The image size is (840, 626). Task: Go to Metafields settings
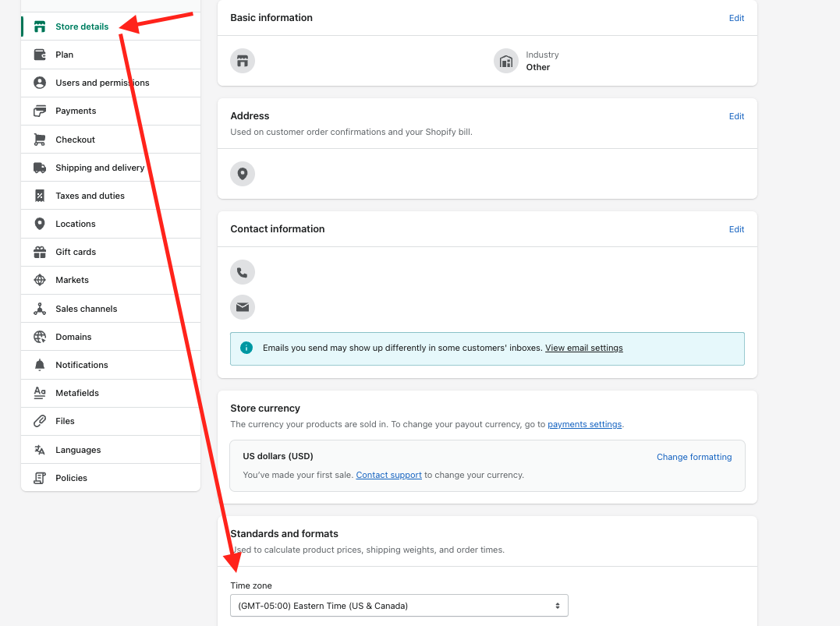pos(110,393)
